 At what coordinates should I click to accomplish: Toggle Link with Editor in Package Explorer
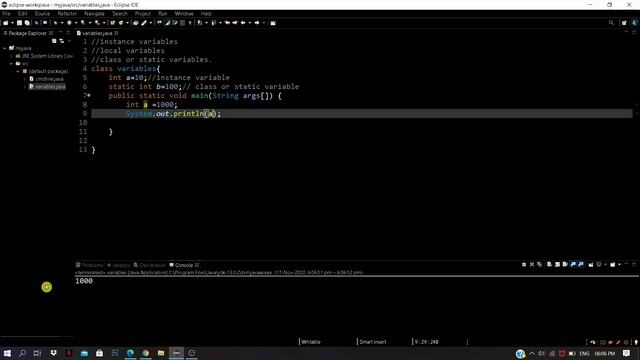tap(62, 41)
